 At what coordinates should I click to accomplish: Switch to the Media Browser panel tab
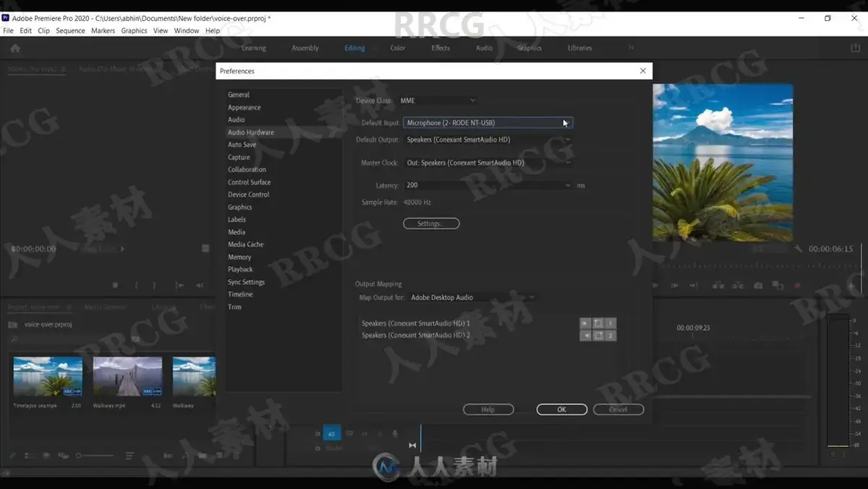pos(106,307)
